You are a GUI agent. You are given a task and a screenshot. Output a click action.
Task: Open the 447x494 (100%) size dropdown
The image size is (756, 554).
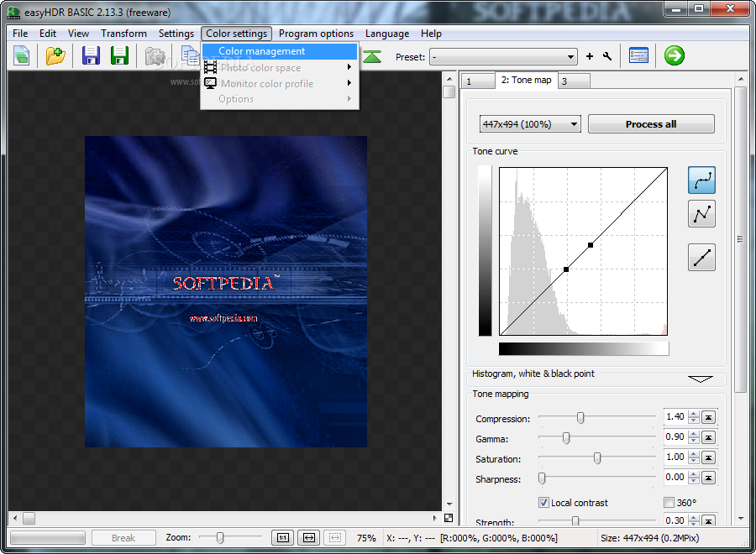point(530,124)
